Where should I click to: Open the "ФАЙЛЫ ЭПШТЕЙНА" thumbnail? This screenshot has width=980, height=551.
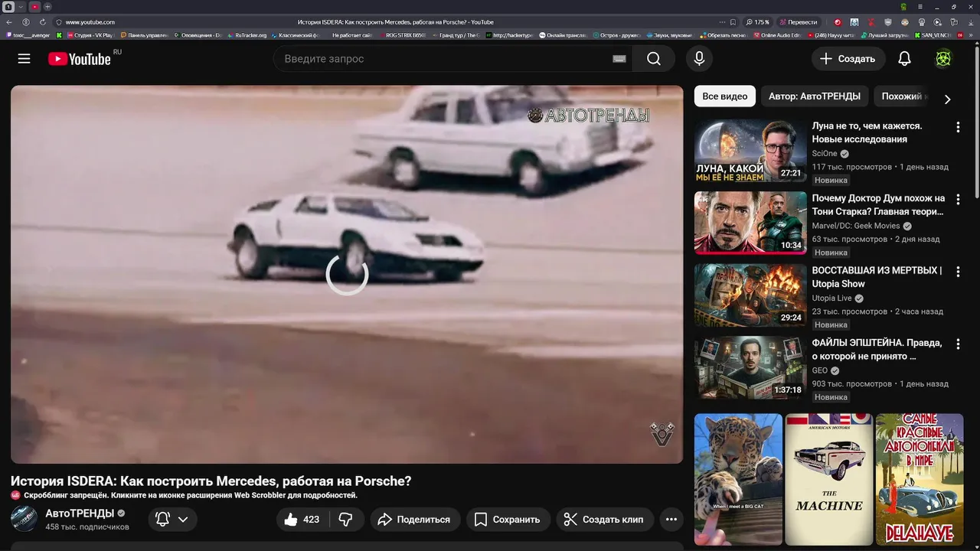coord(750,367)
